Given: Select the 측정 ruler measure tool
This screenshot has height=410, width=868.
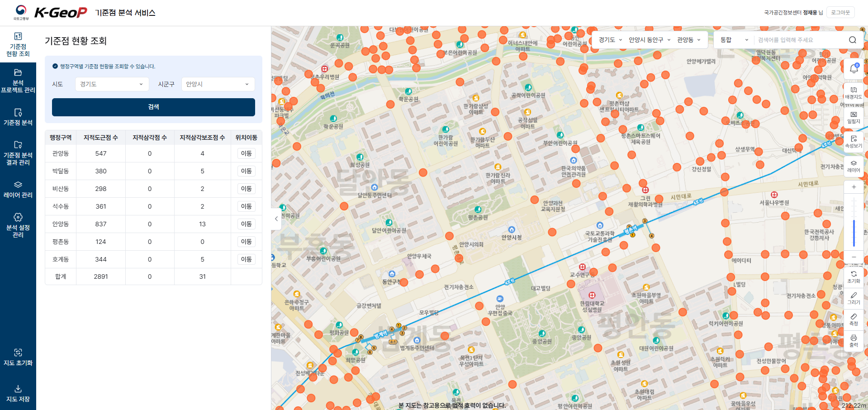Looking at the screenshot, I should (x=854, y=319).
